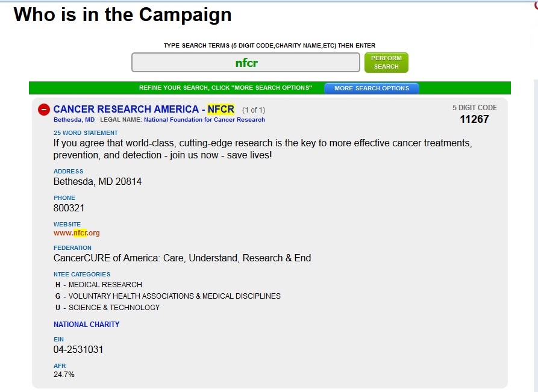Click the Refine Your Search green bar text

click(225, 88)
